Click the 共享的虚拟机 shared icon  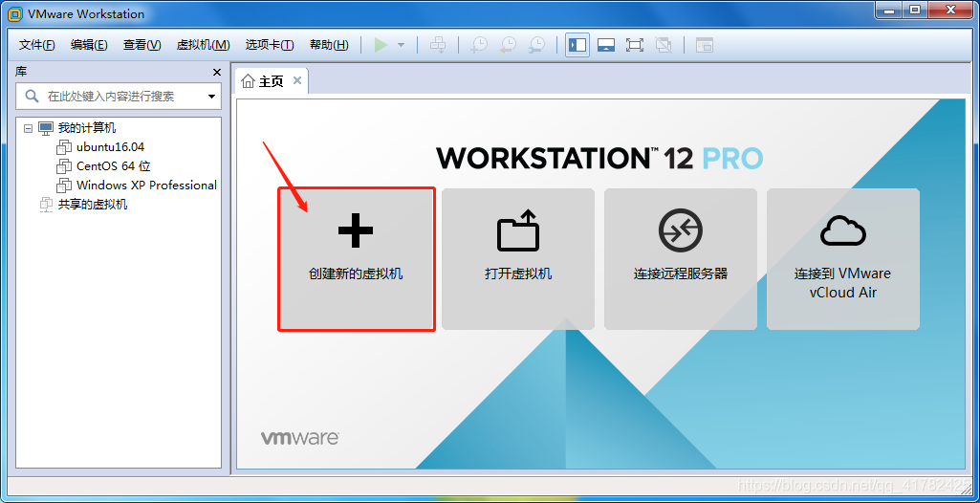tap(46, 205)
